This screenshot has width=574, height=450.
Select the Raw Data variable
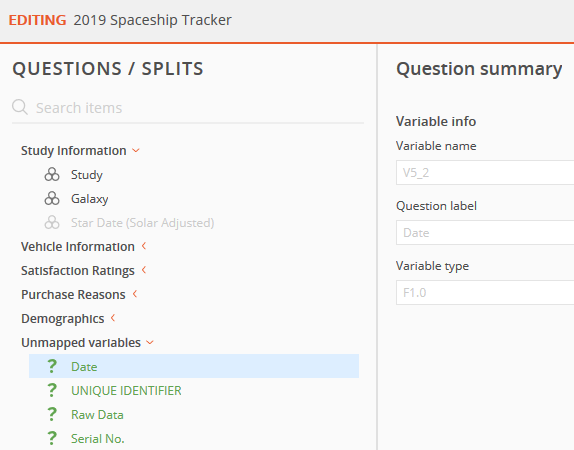(x=97, y=415)
